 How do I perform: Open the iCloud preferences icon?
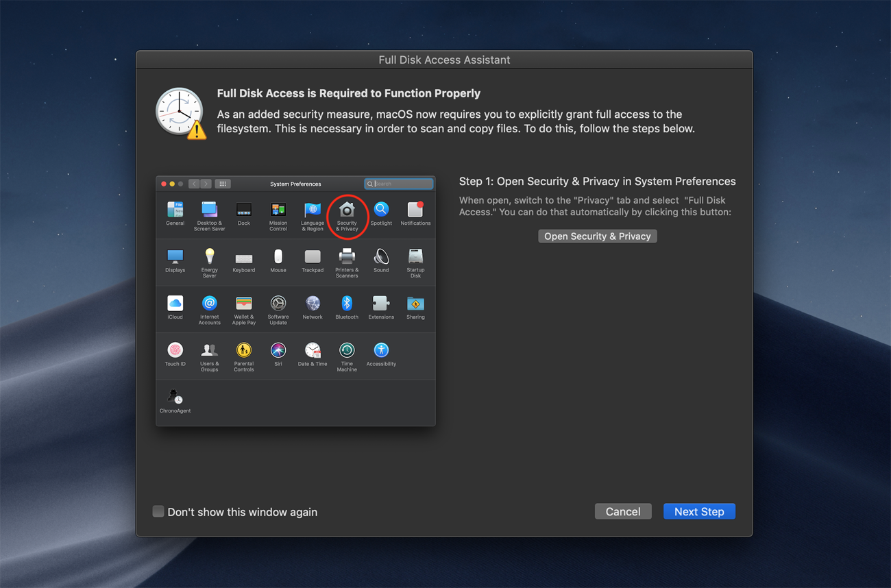click(175, 303)
